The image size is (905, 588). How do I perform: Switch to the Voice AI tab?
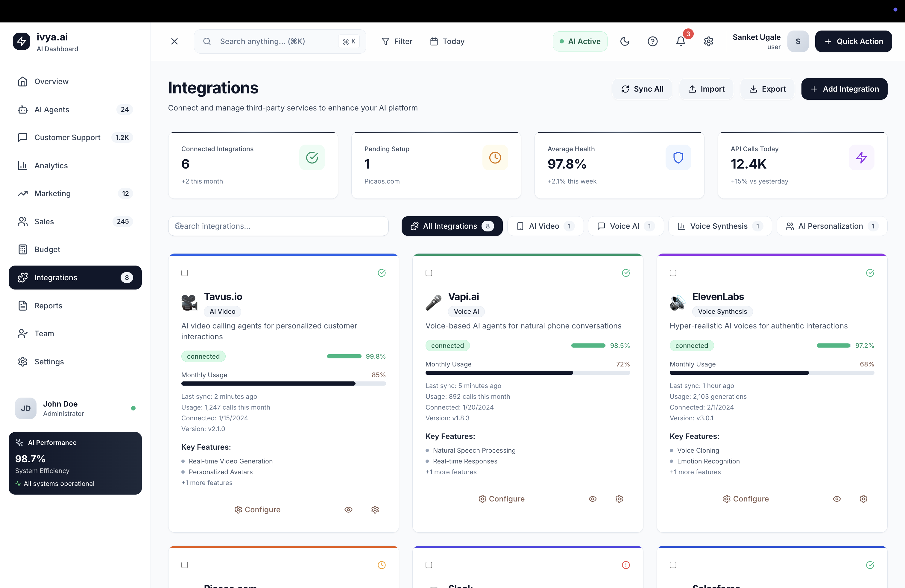click(625, 226)
